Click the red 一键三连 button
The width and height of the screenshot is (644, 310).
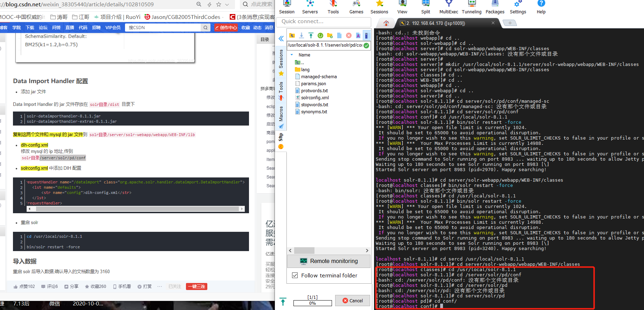(196, 287)
